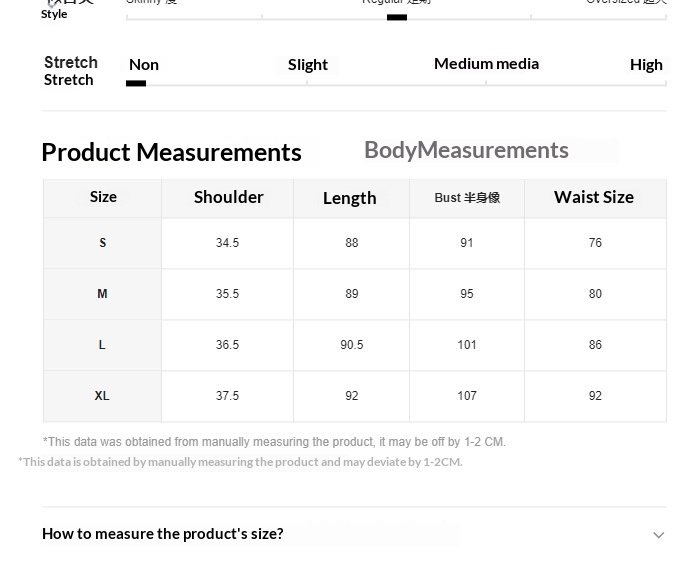Click the Waist Size column header
Image resolution: width=685 pixels, height=561 pixels.
[x=594, y=197]
